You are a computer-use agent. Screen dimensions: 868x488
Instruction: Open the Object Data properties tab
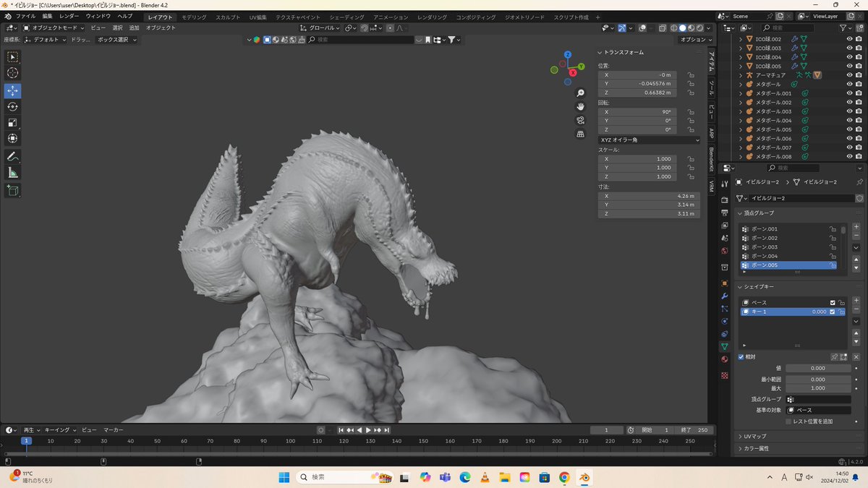coord(724,347)
